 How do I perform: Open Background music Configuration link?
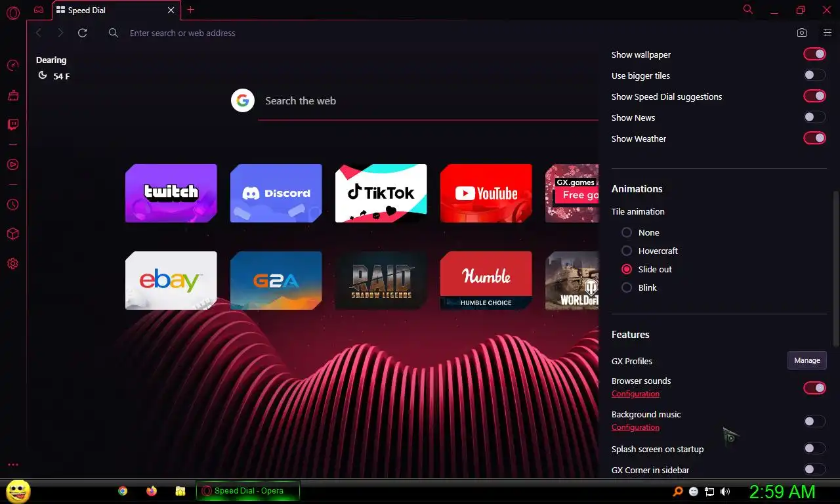tap(635, 427)
